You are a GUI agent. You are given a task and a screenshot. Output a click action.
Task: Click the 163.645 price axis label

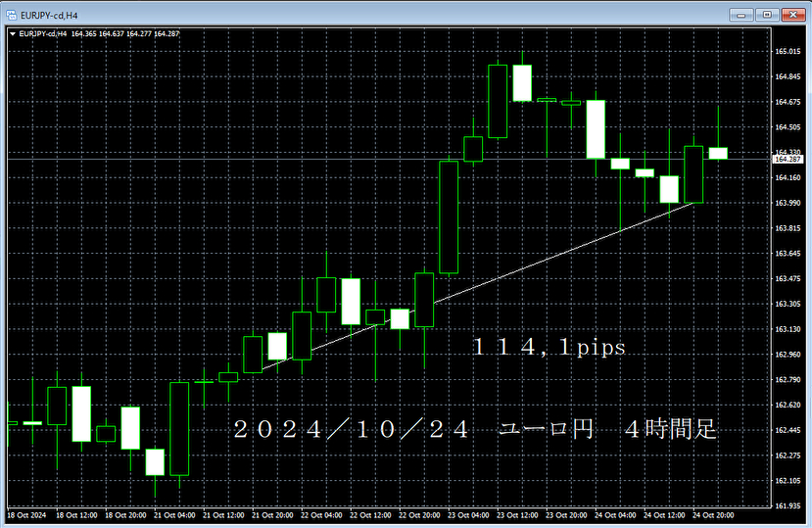click(x=788, y=254)
